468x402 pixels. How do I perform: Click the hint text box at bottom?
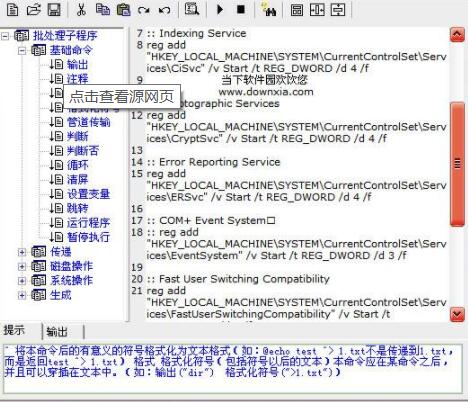click(x=233, y=369)
